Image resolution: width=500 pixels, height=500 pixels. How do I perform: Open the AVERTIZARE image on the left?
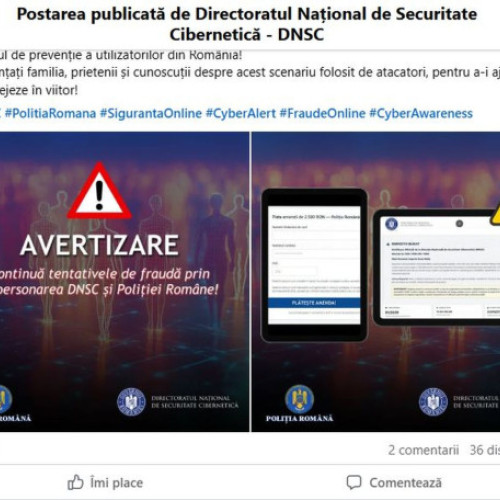124,282
